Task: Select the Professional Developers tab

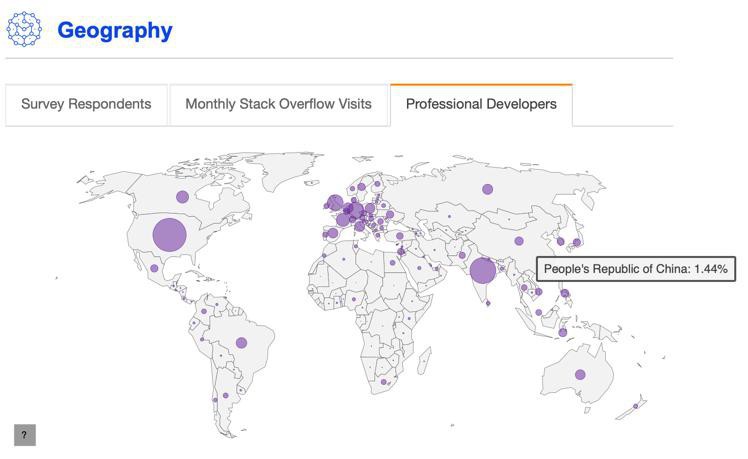Action: tap(481, 104)
